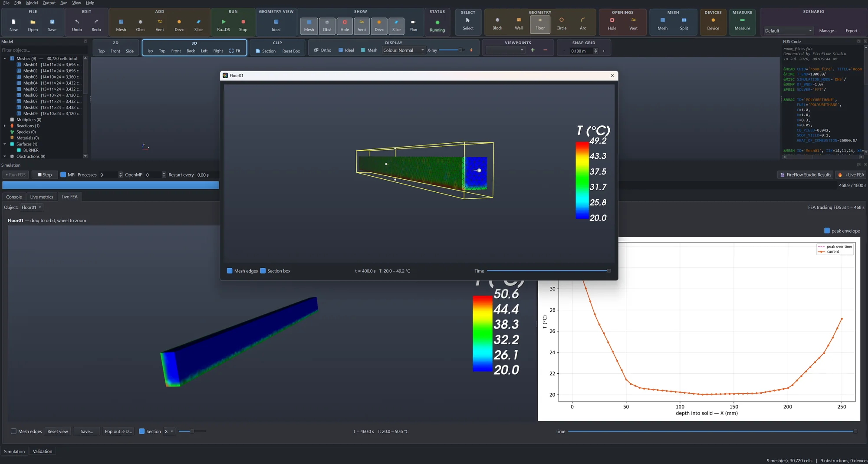Add a Vent from the ADD group
This screenshot has height=464, width=868.
pos(160,25)
